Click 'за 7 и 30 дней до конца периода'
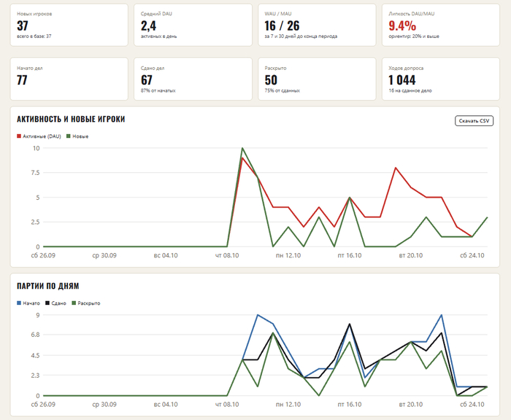The image size is (511, 420). click(301, 36)
